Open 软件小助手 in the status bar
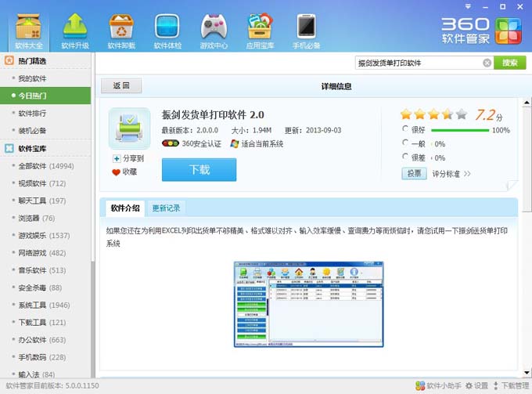532x394 pixels. click(x=438, y=386)
